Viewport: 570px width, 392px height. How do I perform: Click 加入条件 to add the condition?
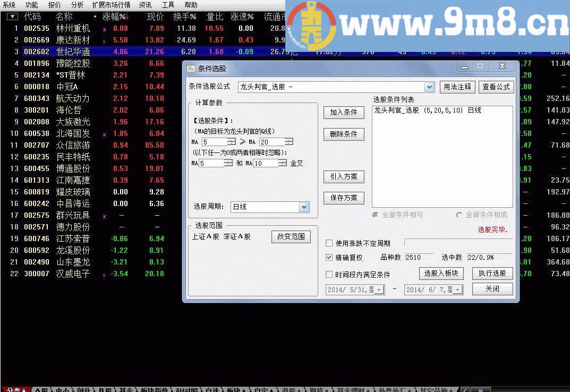click(344, 113)
